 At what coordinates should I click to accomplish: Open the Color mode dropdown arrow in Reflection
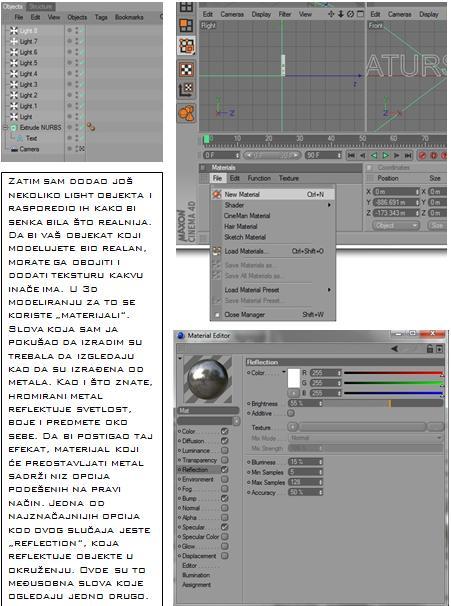point(284,372)
